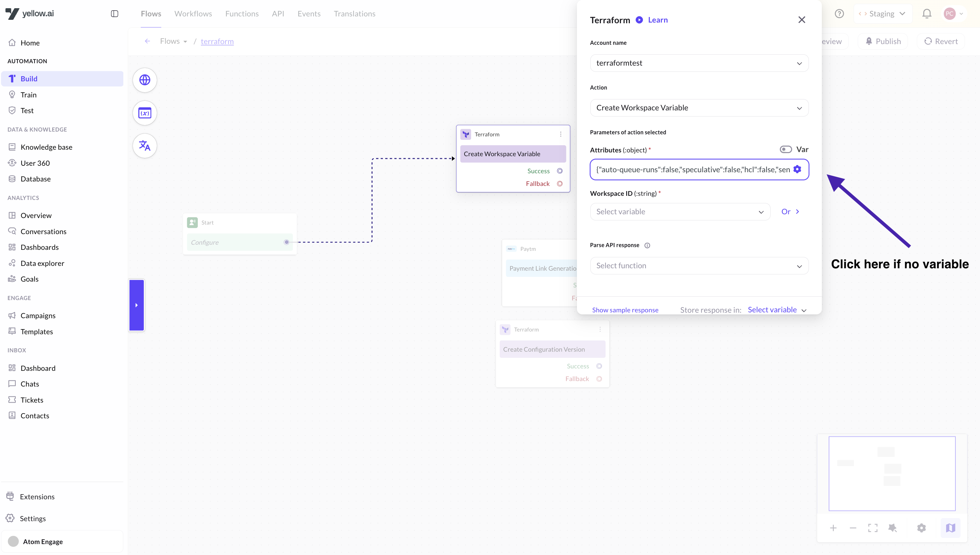Switch to the Workflows tab
The width and height of the screenshot is (980, 555).
[x=193, y=14]
